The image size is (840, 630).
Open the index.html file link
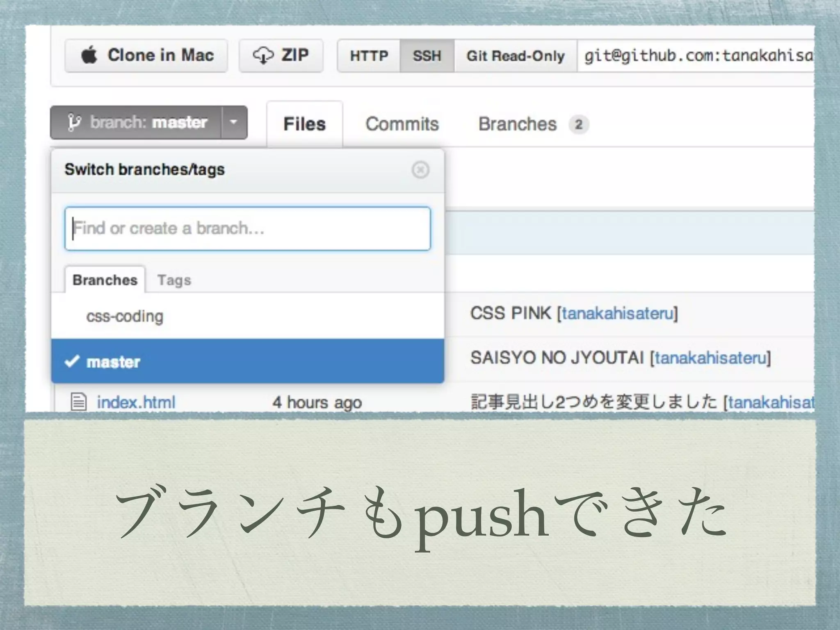[136, 402]
